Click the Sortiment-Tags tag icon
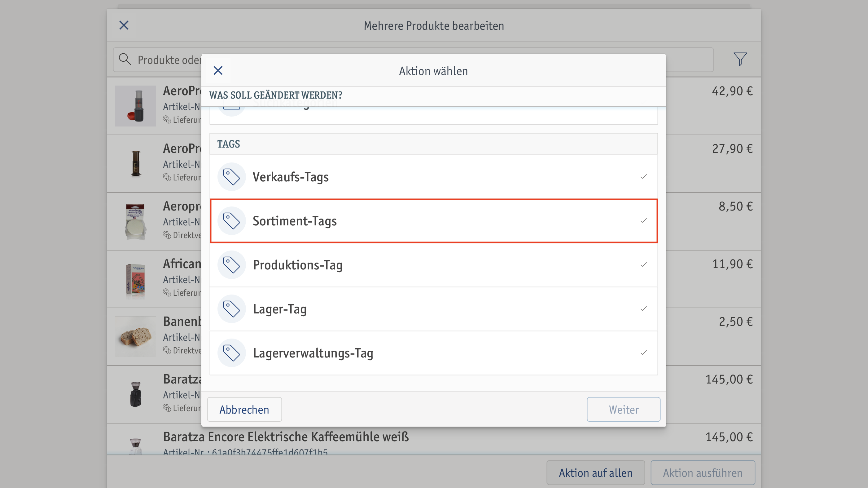868x488 pixels. 231,221
